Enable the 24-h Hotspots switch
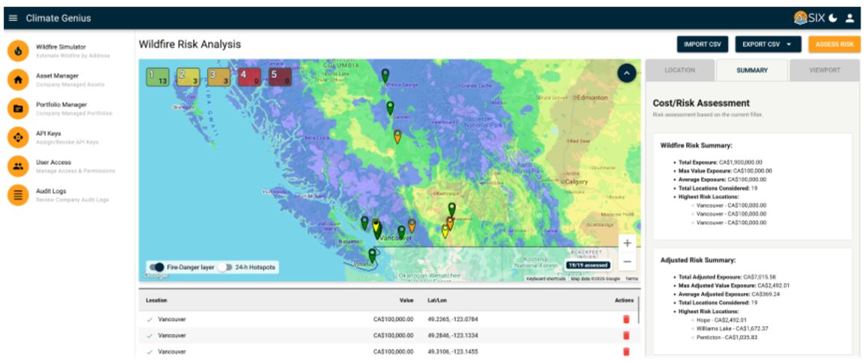The image size is (868, 362). tap(224, 267)
